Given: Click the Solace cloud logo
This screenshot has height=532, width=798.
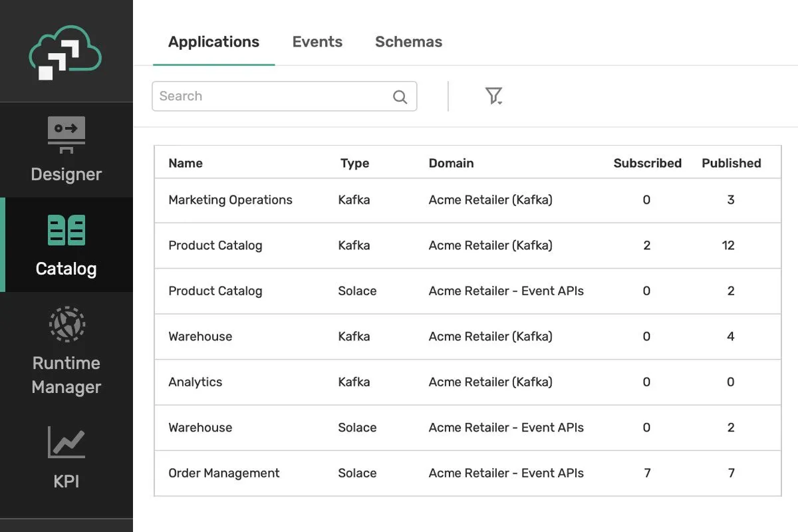Looking at the screenshot, I should coord(65,53).
